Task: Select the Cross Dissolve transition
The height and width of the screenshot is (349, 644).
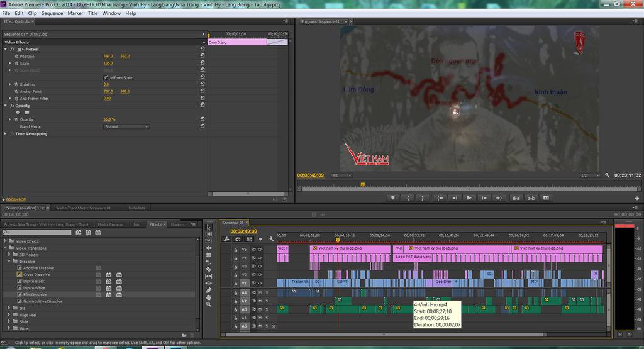Action: click(36, 274)
